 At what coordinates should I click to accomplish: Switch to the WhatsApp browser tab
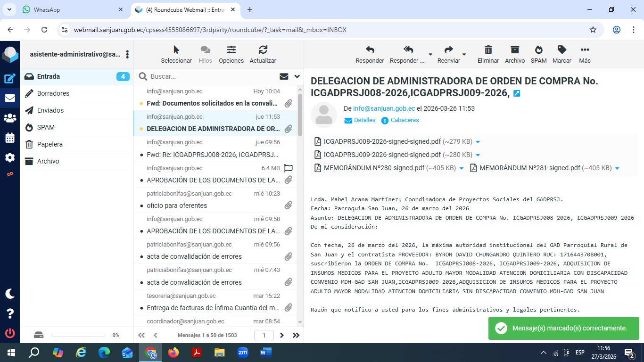click(71, 9)
